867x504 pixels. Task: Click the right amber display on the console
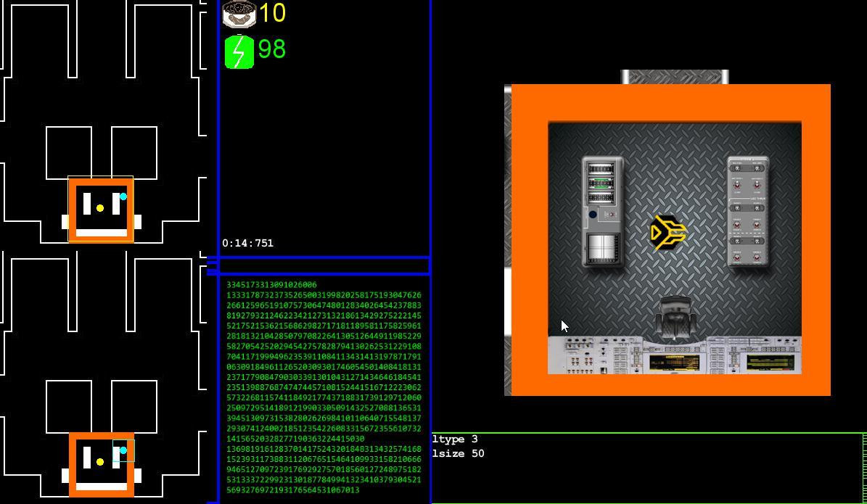click(x=771, y=363)
